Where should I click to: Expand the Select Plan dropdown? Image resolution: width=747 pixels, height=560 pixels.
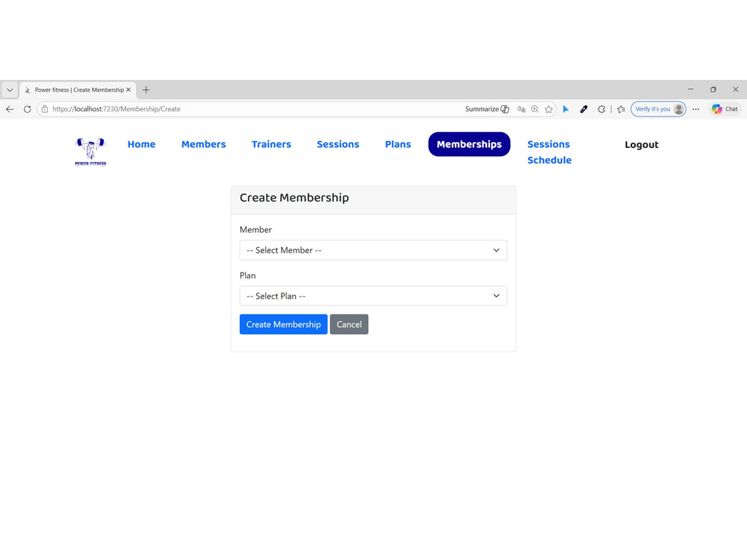pos(373,296)
